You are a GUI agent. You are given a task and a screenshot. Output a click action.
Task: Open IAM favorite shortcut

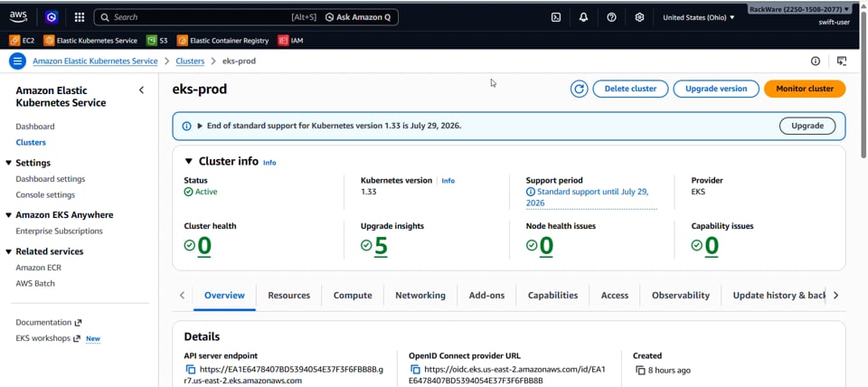pos(290,41)
